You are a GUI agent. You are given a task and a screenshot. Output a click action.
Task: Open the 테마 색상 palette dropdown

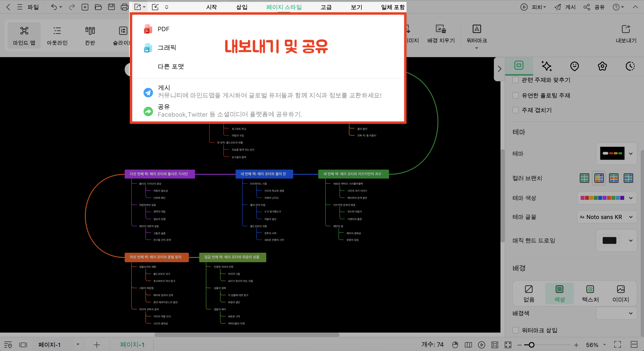606,198
